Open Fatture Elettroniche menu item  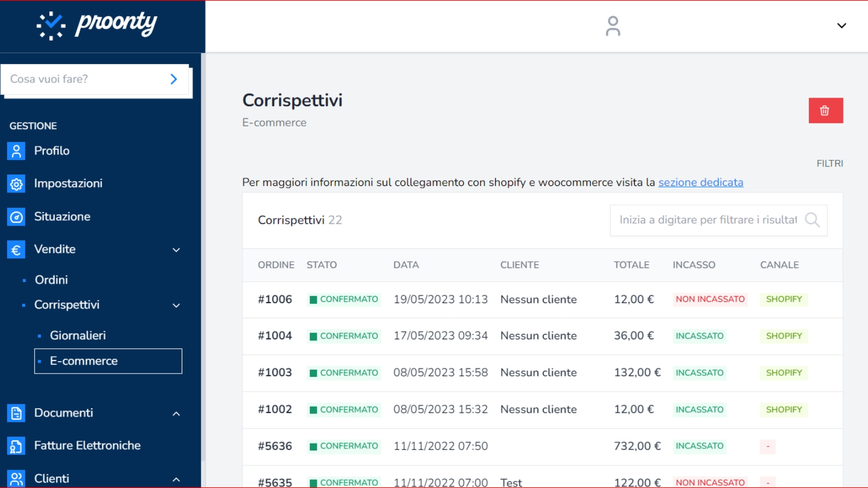[87, 445]
